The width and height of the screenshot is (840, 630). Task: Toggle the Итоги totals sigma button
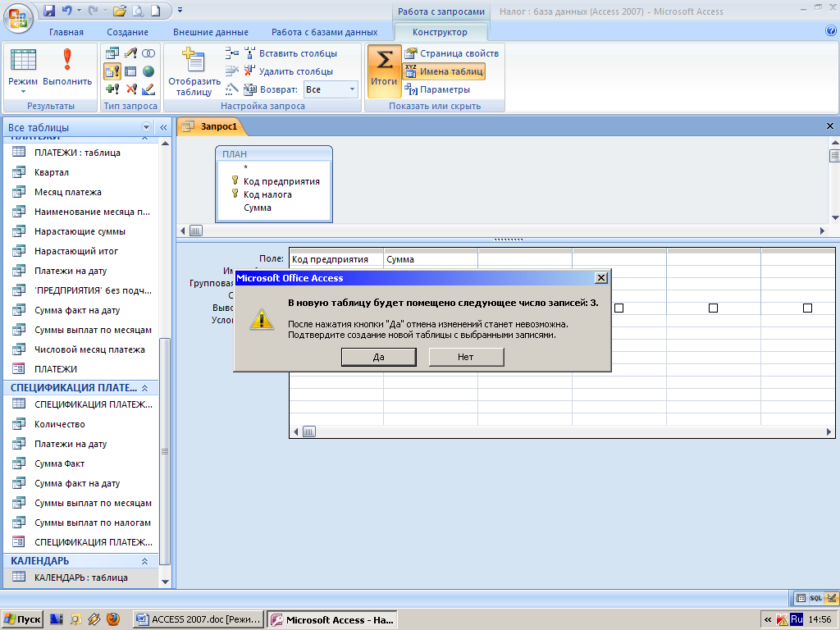[384, 71]
